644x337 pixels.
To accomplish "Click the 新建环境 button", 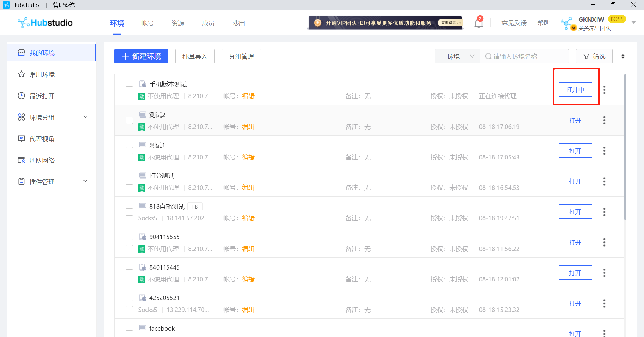I will (141, 56).
